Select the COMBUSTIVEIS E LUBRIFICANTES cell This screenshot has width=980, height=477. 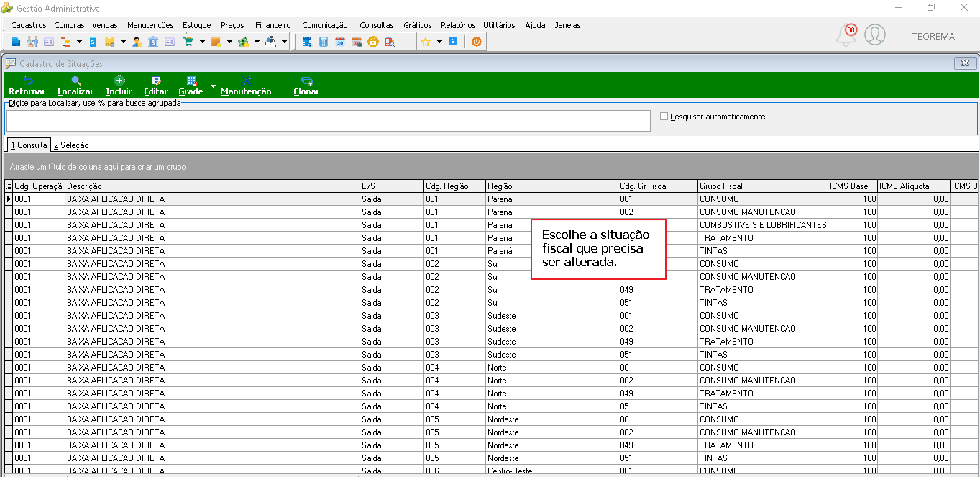763,225
